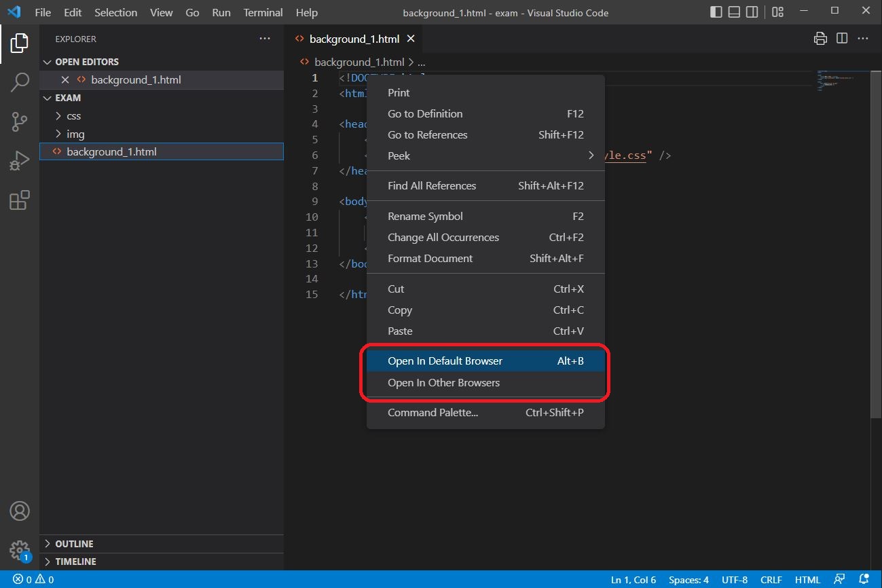Click the printer icon in editor toolbar
This screenshot has height=588, width=882.
[x=820, y=39]
